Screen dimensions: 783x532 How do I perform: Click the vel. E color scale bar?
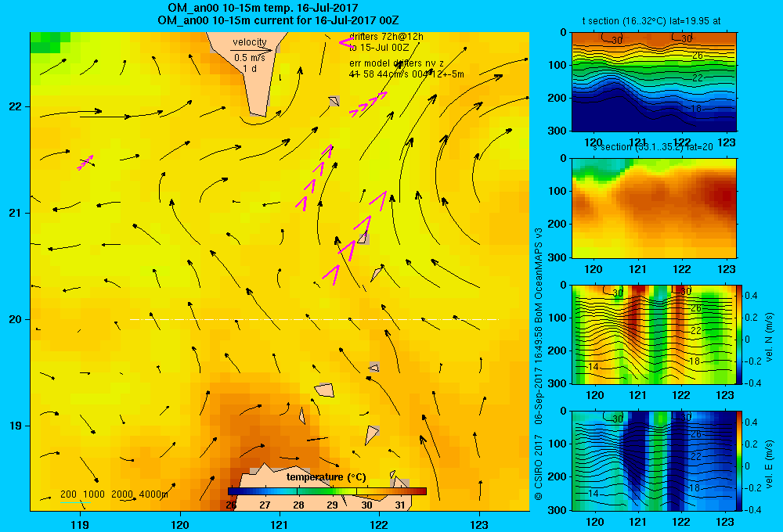click(740, 461)
